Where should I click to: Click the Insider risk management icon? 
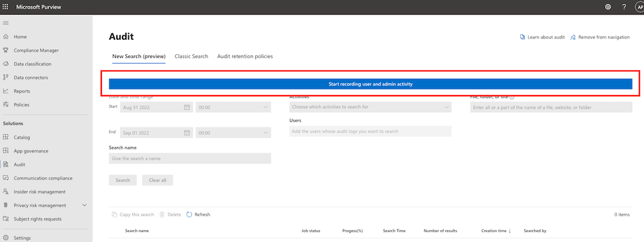click(x=6, y=192)
